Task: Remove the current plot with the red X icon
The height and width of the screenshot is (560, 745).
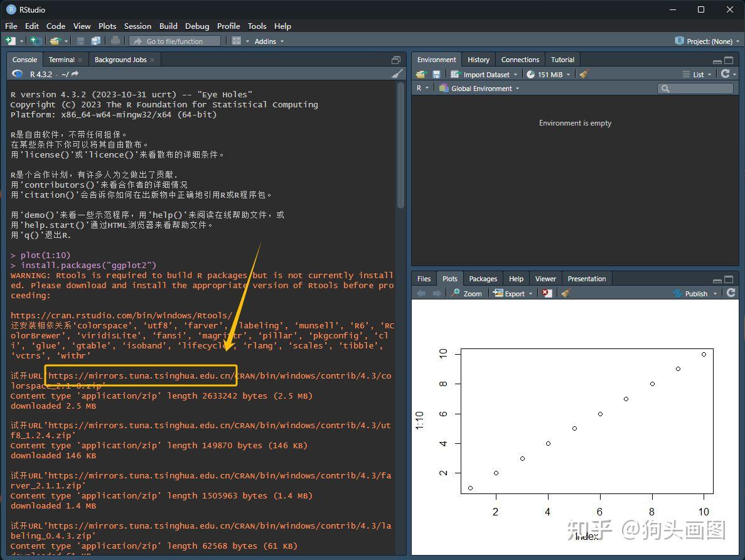Action: [546, 293]
